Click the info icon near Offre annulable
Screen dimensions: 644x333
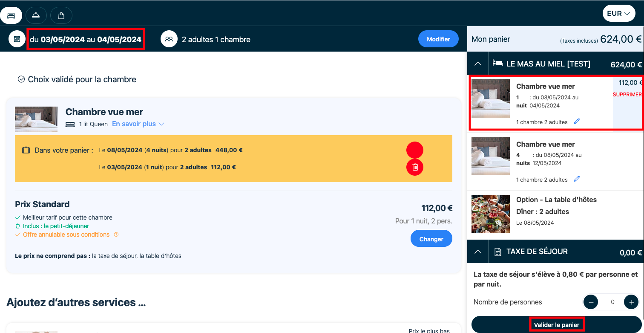pyautogui.click(x=116, y=235)
